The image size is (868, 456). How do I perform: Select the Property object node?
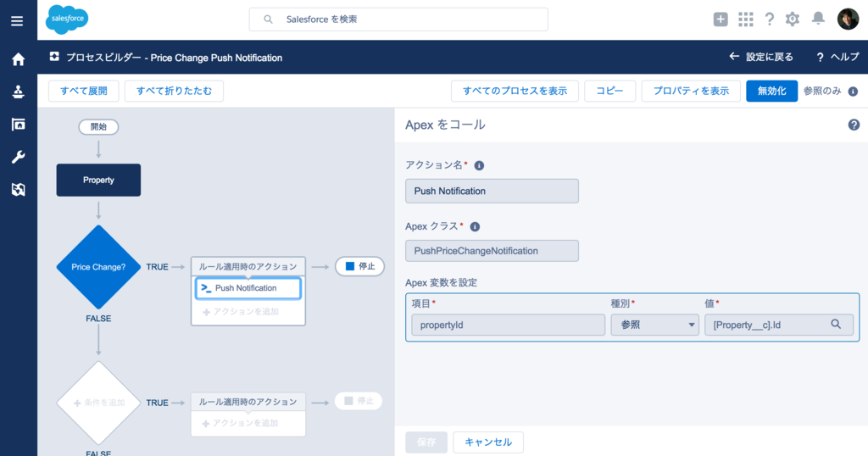(98, 180)
